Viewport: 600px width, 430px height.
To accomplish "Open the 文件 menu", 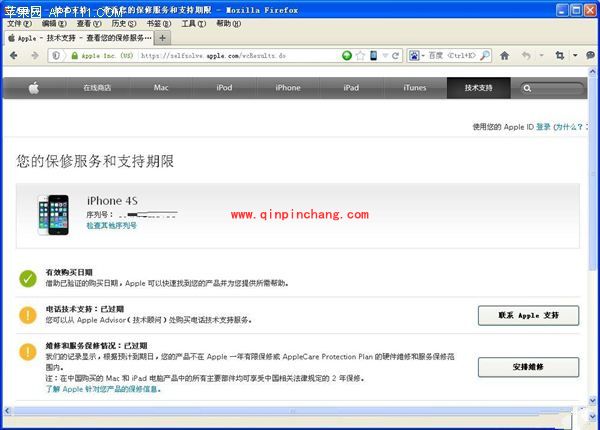I will [20, 24].
